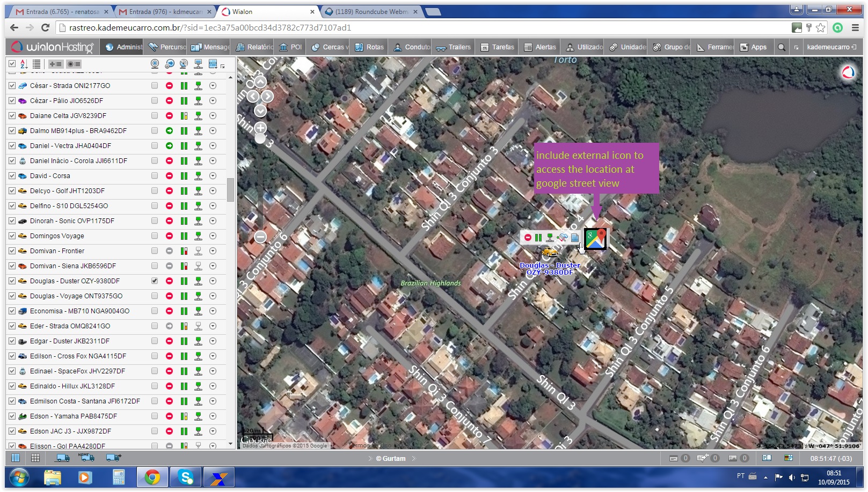Click green pause bars for Dinorah Sonic

coord(184,221)
